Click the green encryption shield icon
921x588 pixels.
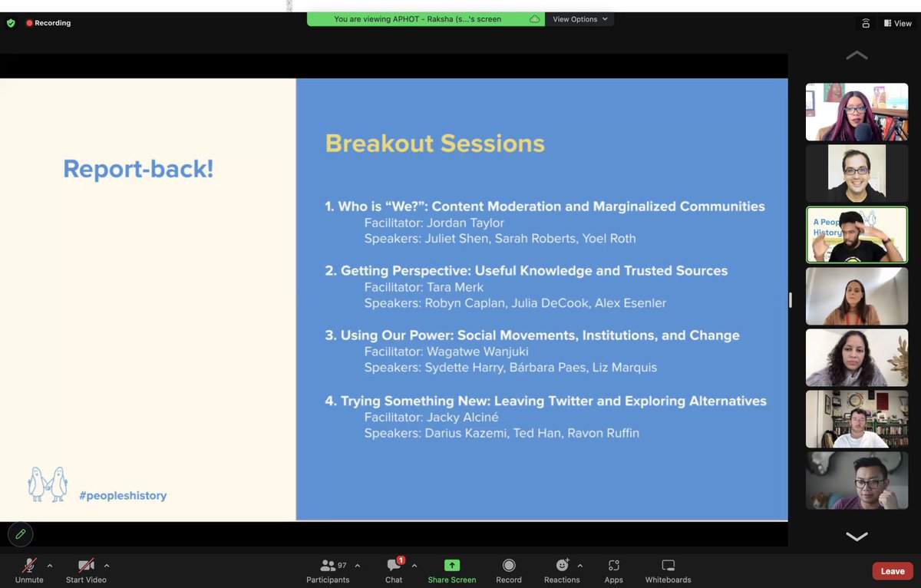pyautogui.click(x=11, y=23)
